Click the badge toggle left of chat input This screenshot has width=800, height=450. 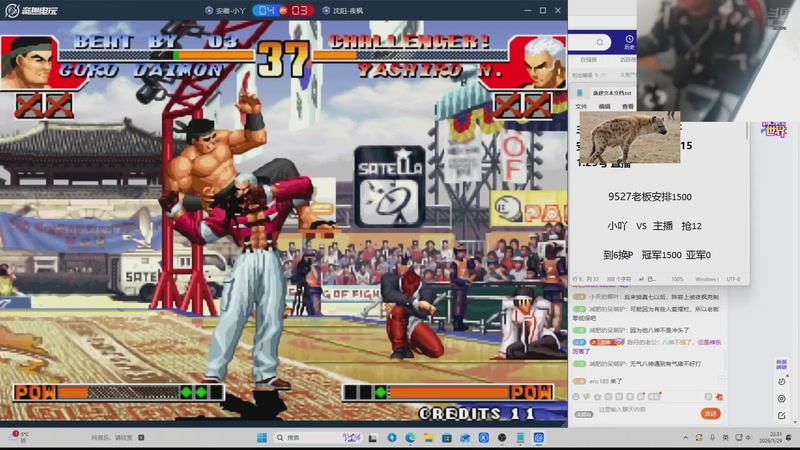(x=584, y=414)
